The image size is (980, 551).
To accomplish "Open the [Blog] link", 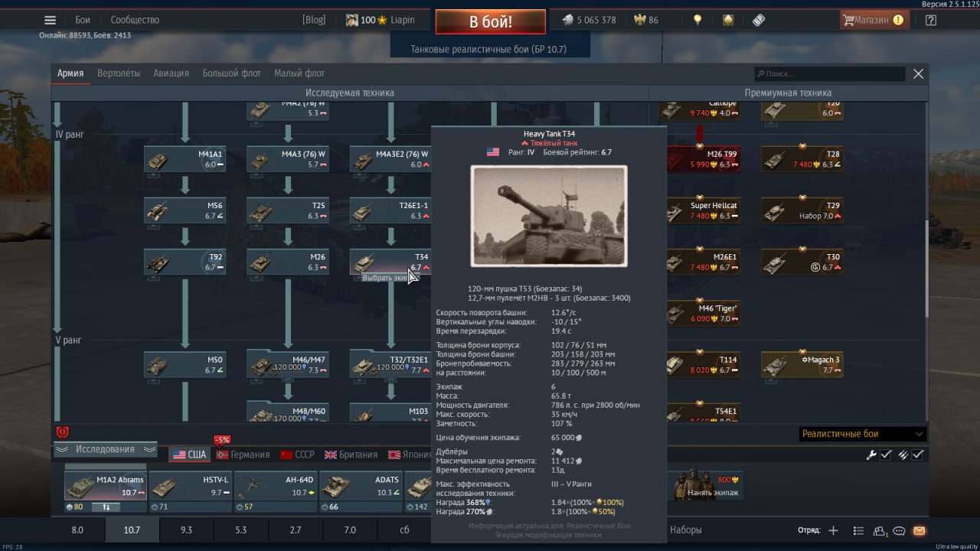I will (x=314, y=20).
